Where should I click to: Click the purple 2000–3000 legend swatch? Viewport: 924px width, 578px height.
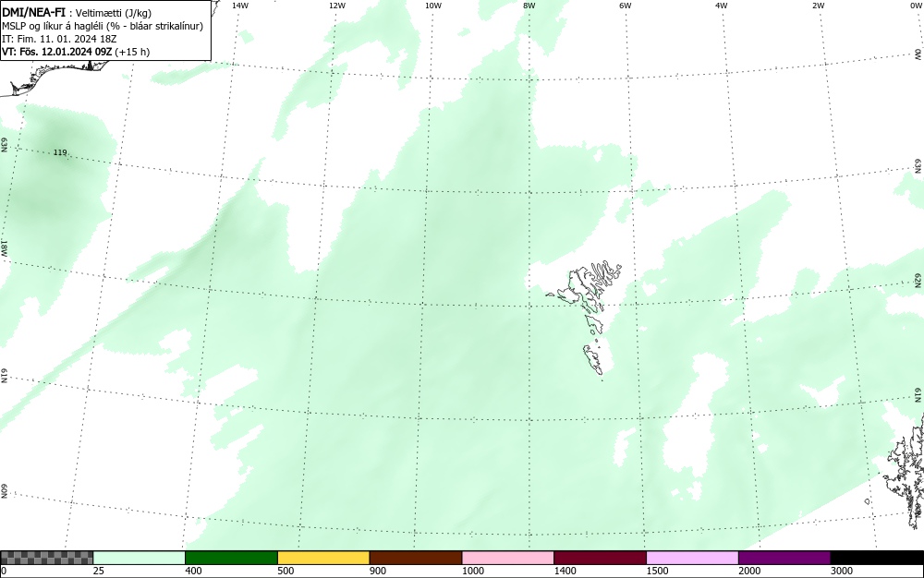(x=784, y=558)
